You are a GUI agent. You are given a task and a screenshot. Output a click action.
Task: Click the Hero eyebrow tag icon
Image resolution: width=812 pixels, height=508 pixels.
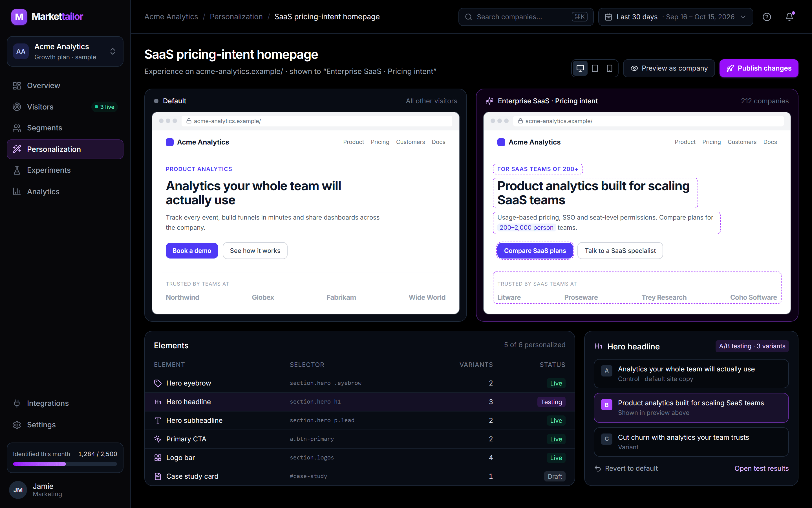pos(158,383)
